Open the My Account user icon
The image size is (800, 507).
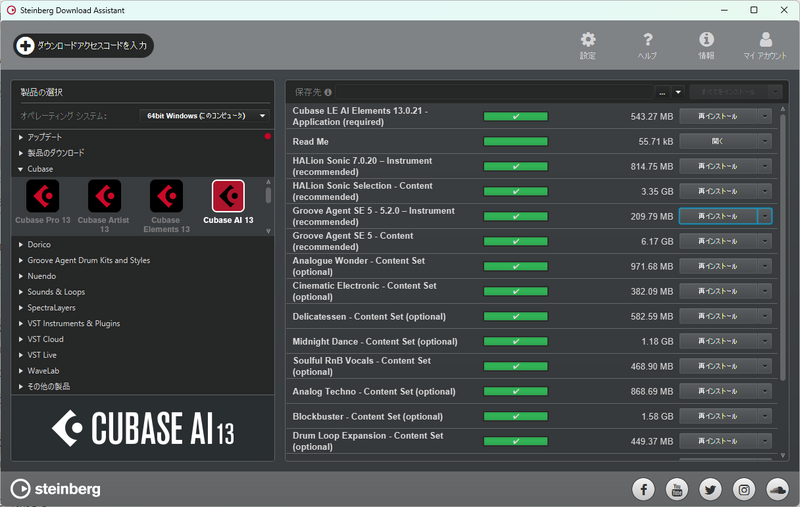click(x=765, y=40)
